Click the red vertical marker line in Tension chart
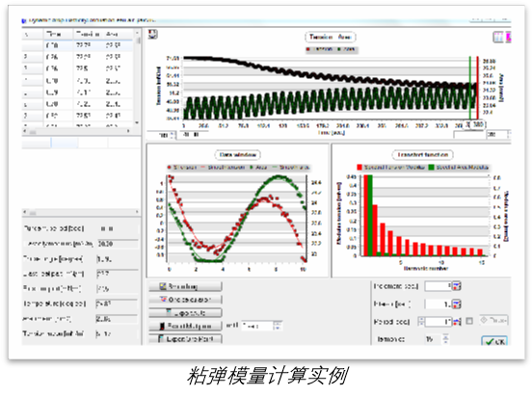532x396 pixels. coord(477,89)
